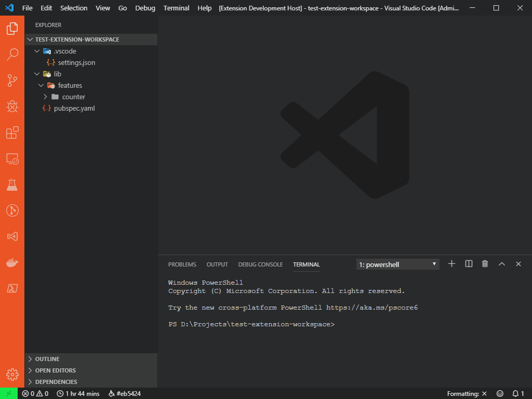This screenshot has height=399, width=532.
Task: Maximize the panel with up chevron
Action: click(502, 264)
